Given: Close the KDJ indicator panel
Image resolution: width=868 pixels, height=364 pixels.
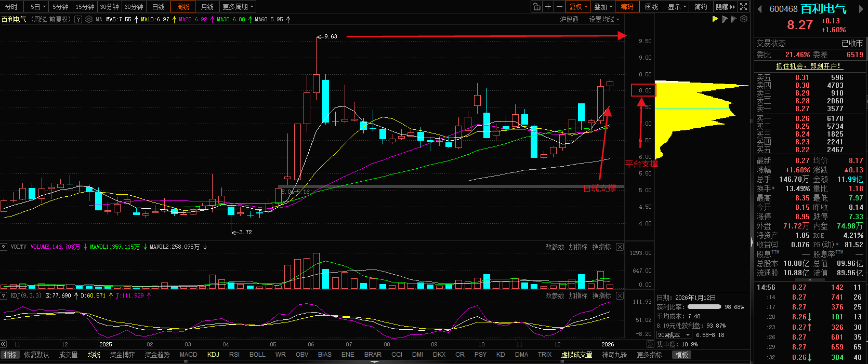Looking at the screenshot, I should [x=620, y=295].
